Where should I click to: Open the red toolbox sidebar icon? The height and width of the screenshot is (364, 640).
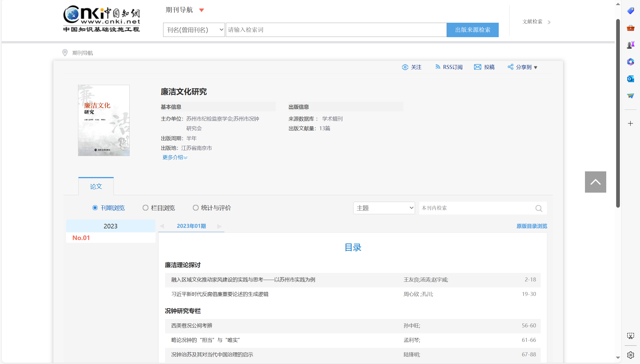(631, 28)
